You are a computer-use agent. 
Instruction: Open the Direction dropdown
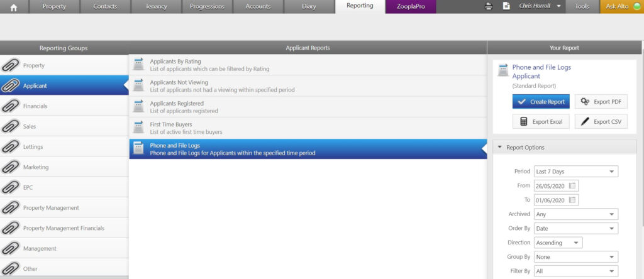tap(558, 243)
